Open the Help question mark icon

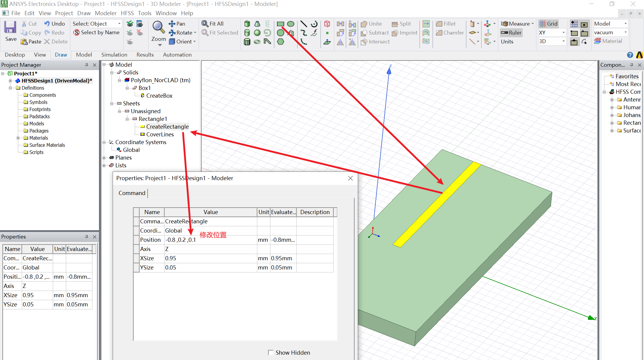click(630, 55)
